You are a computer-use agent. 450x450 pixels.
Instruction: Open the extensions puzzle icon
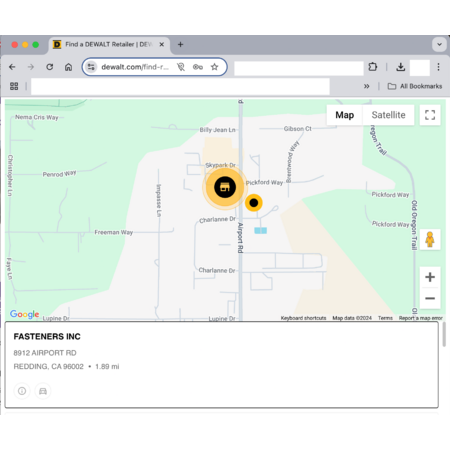coord(373,67)
